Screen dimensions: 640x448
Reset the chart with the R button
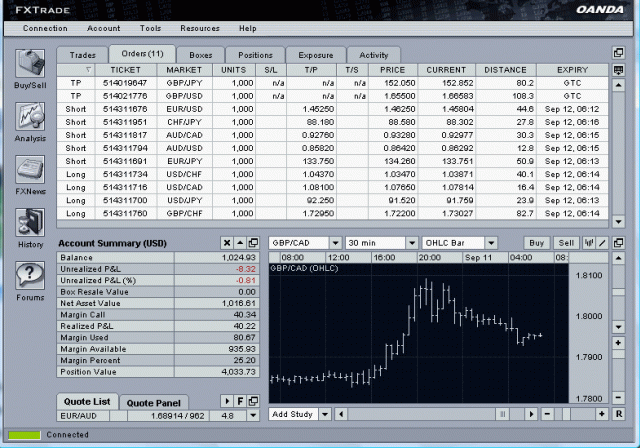618,415
